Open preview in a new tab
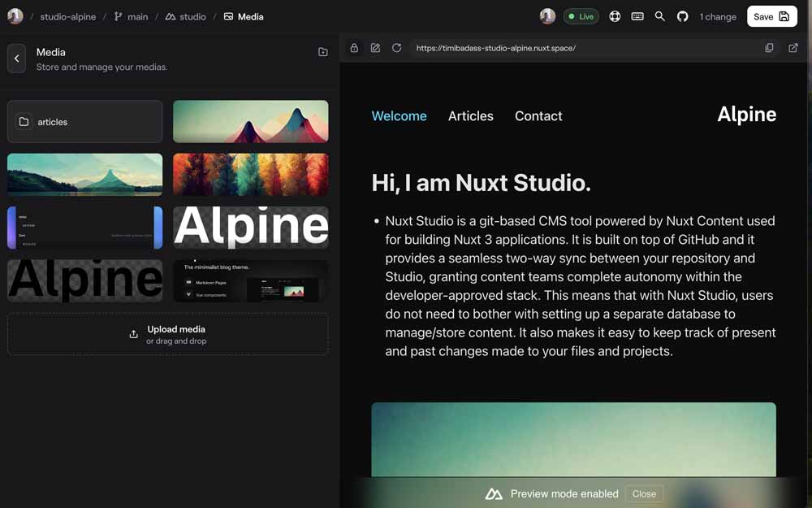The width and height of the screenshot is (812, 508). [793, 48]
